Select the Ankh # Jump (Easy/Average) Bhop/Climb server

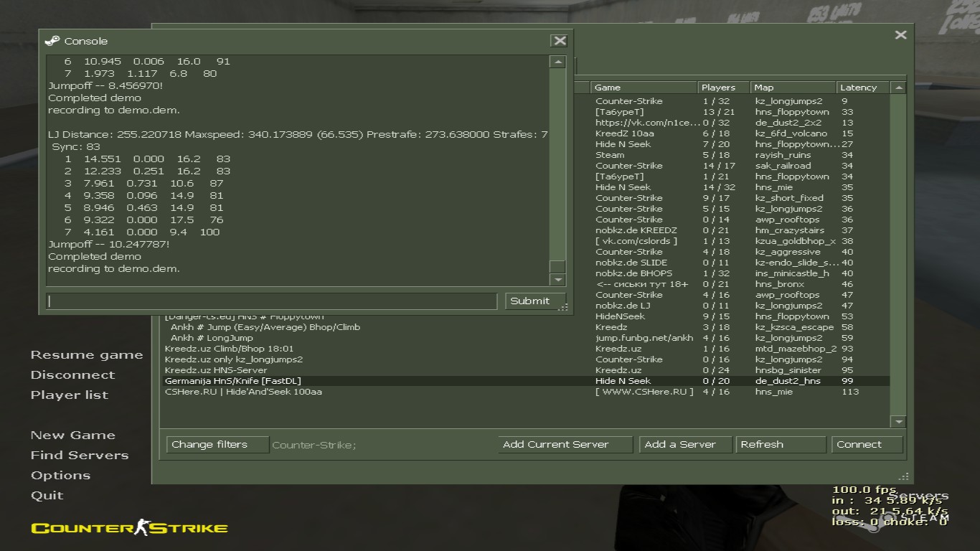click(524, 327)
